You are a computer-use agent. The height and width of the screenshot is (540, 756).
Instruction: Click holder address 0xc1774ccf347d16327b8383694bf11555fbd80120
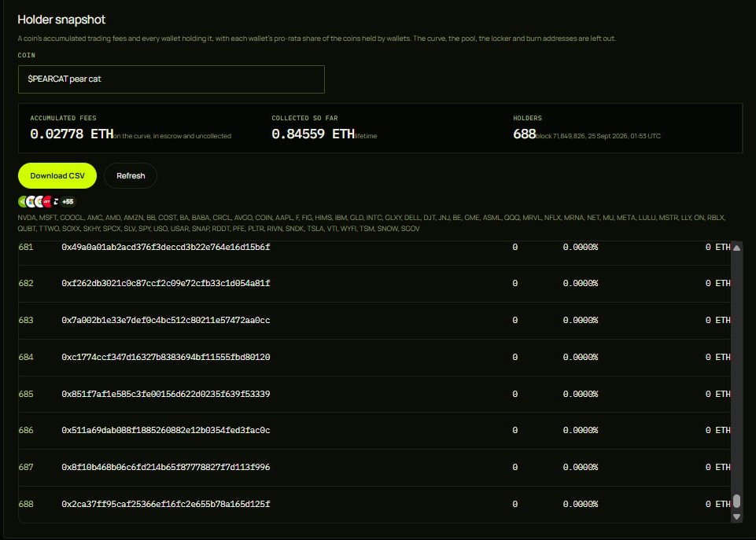pyautogui.click(x=166, y=357)
